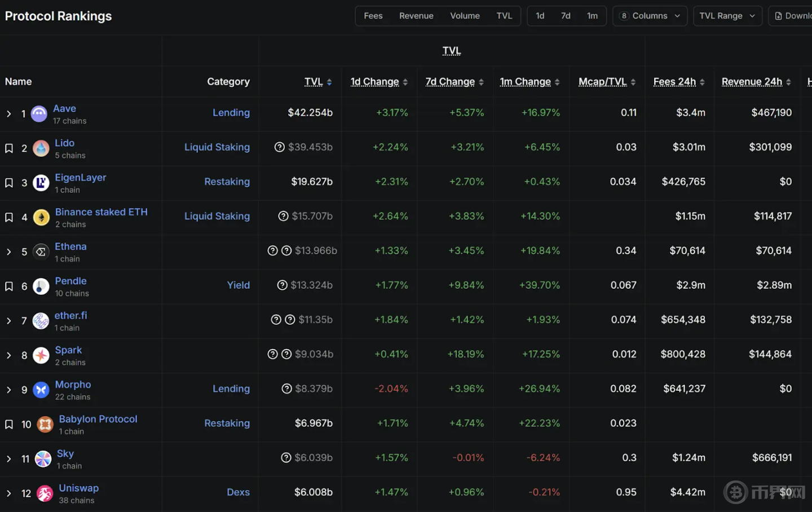The height and width of the screenshot is (512, 812).
Task: Click the Uniswap unicorn logo icon
Action: coord(45,494)
